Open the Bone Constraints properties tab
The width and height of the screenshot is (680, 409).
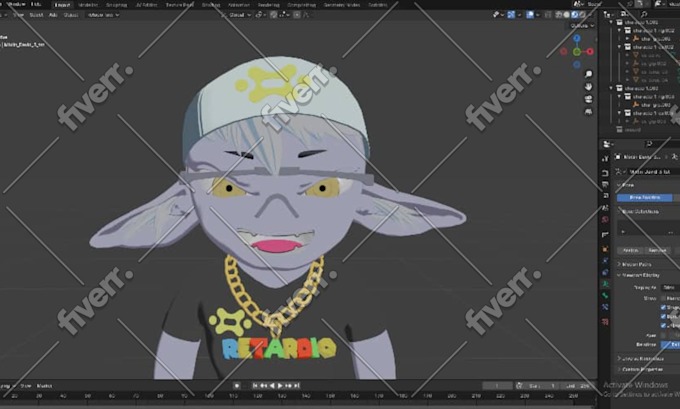(605, 308)
